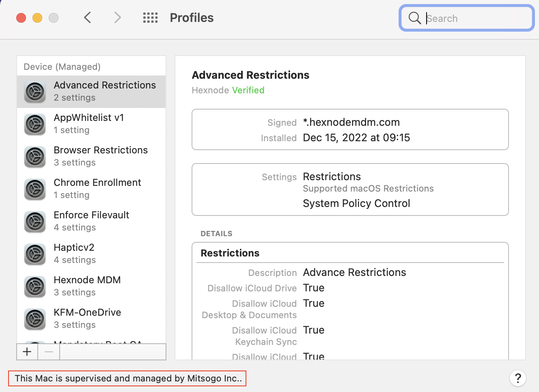Remove profile with minus button
The image size is (539, 392).
[49, 352]
